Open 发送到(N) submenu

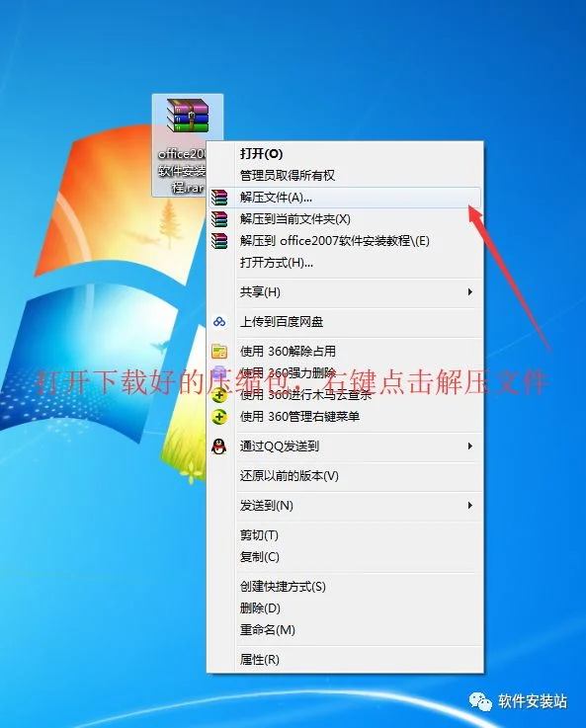[345, 505]
